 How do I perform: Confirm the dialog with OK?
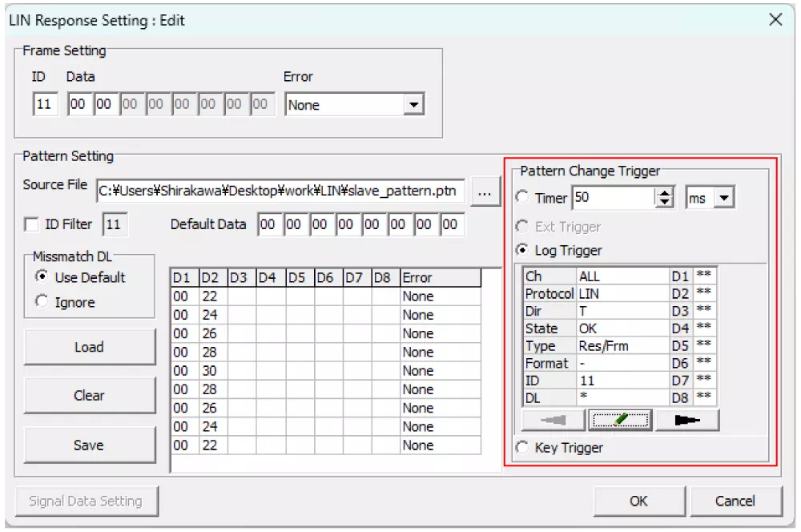coord(638,501)
